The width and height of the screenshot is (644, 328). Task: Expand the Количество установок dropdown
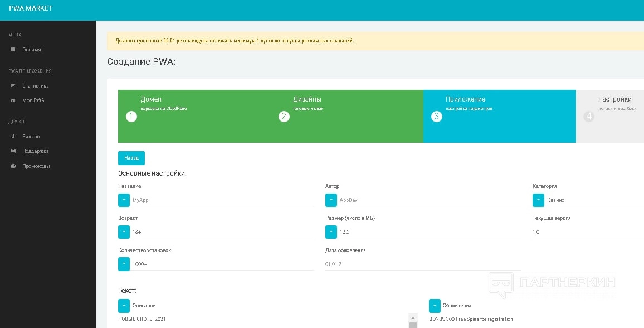[x=124, y=264]
